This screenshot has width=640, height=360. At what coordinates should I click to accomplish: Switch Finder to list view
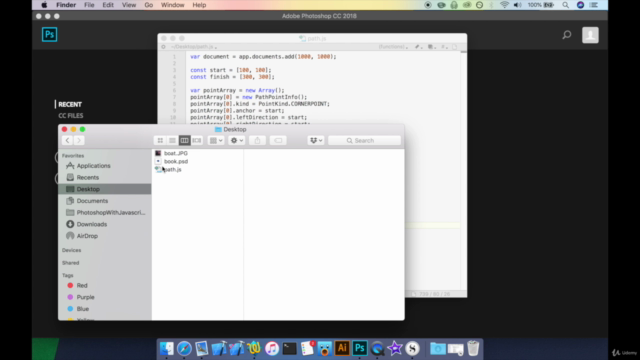[x=172, y=140]
